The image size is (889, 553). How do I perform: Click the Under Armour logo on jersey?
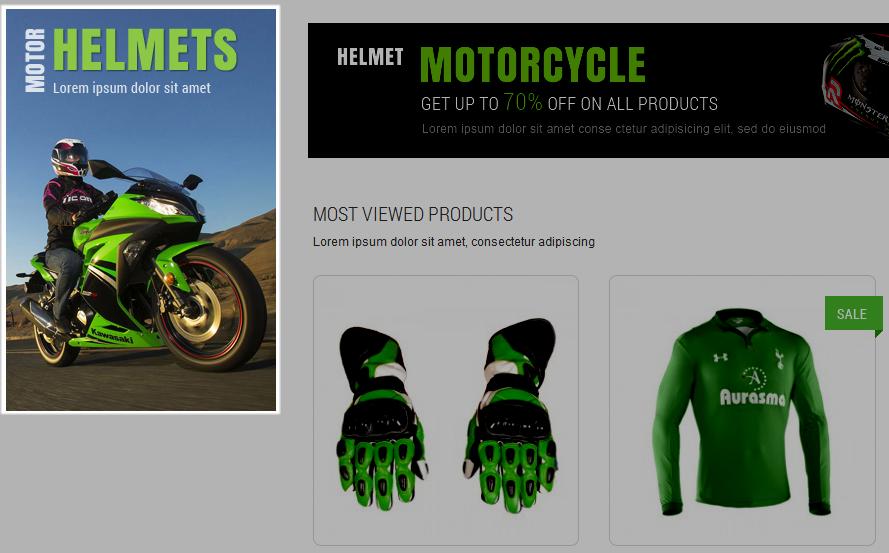click(721, 357)
